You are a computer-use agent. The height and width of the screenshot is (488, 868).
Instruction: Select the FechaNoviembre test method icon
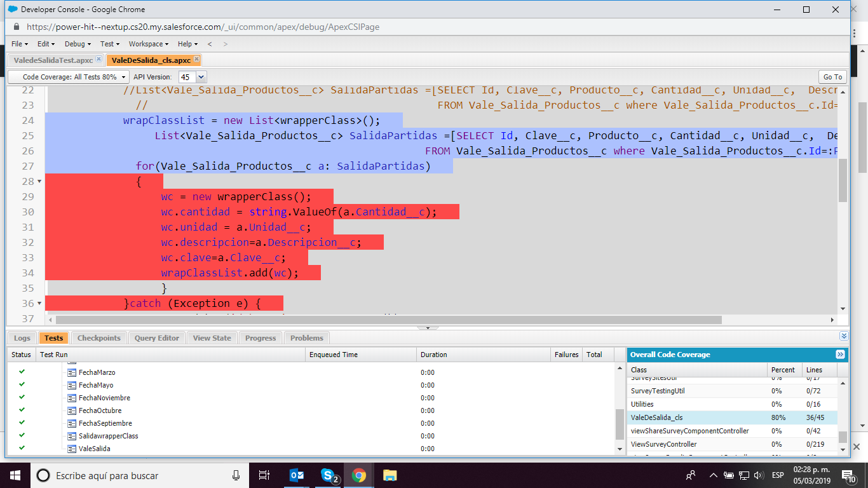click(72, 398)
